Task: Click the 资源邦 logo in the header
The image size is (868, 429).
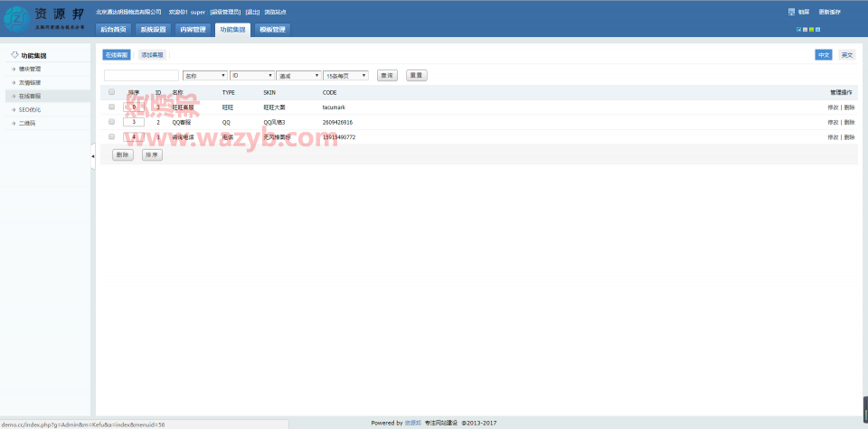Action: click(x=44, y=18)
